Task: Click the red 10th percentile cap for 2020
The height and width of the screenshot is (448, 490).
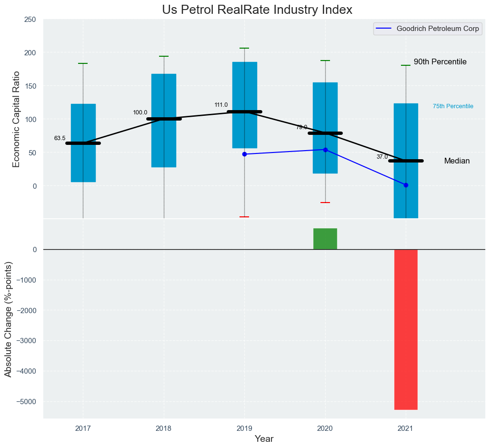Action: [325, 203]
